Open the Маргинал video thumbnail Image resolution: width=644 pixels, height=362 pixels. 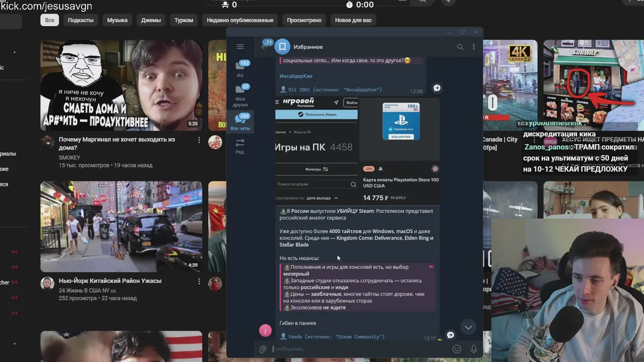[121, 85]
